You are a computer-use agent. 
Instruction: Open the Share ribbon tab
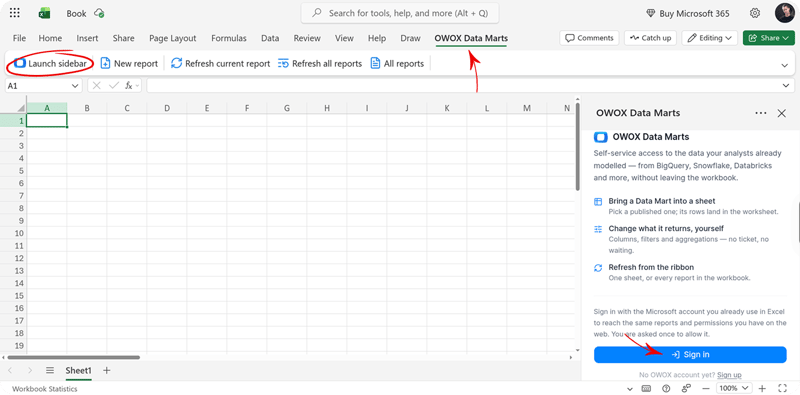tap(123, 38)
